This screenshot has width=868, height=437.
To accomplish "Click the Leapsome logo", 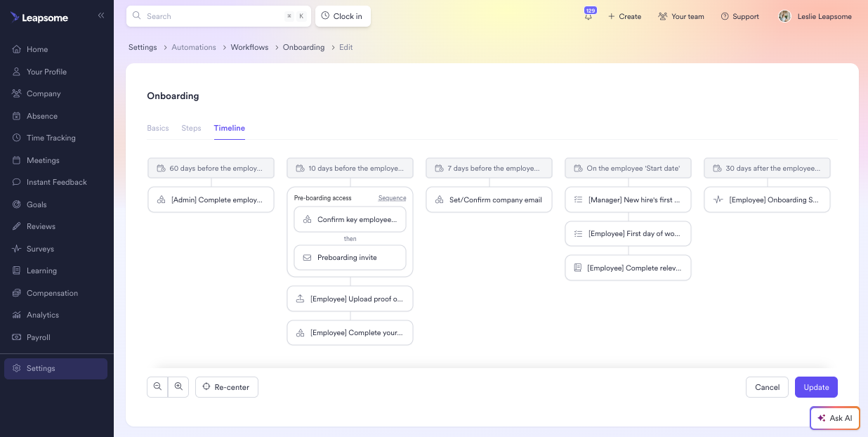I will click(x=39, y=18).
